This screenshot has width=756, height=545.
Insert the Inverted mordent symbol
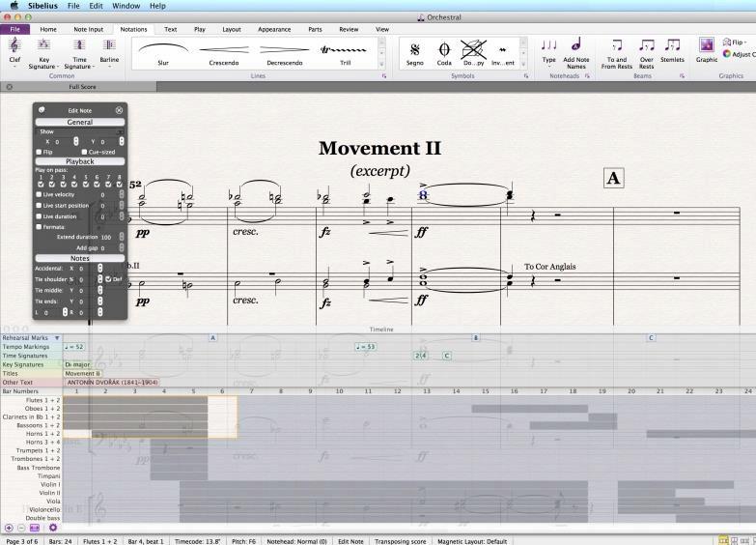pos(503,53)
